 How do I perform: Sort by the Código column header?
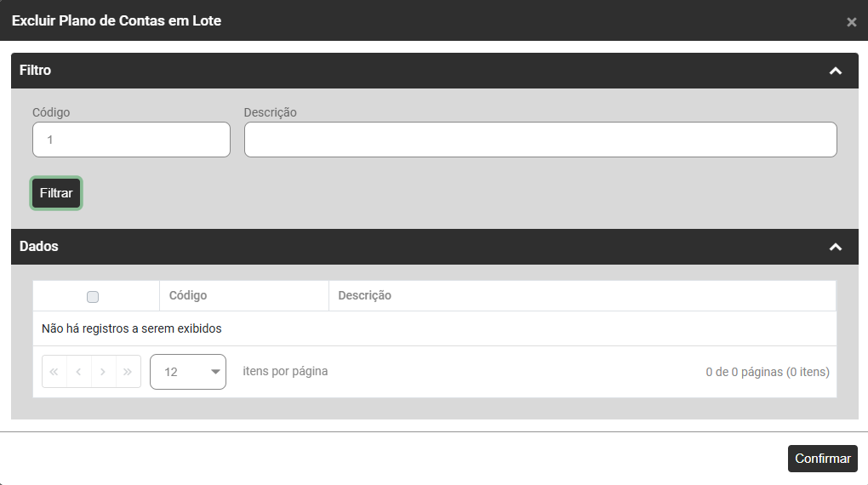coord(188,295)
